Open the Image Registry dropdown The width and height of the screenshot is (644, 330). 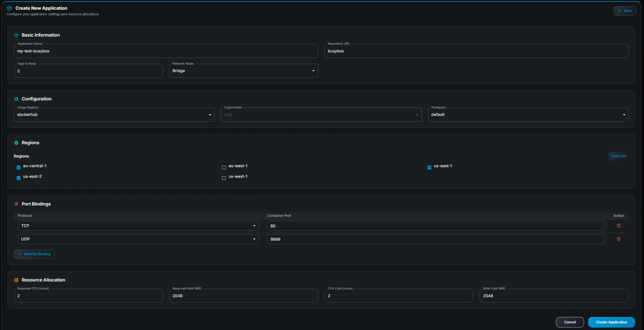tap(210, 115)
